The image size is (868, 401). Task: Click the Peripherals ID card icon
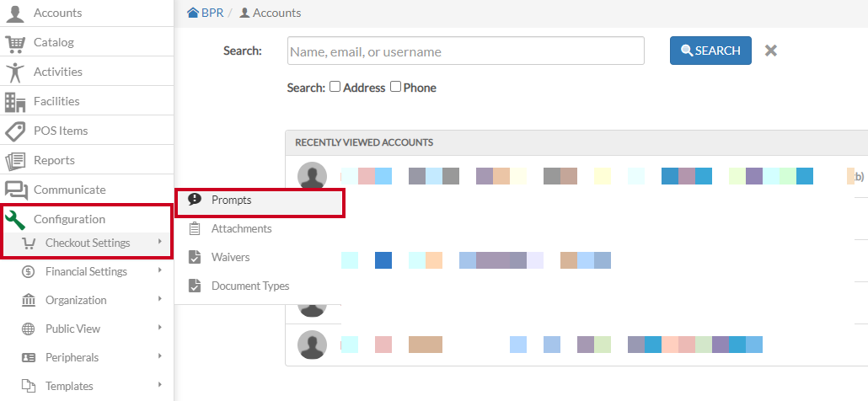pos(29,358)
